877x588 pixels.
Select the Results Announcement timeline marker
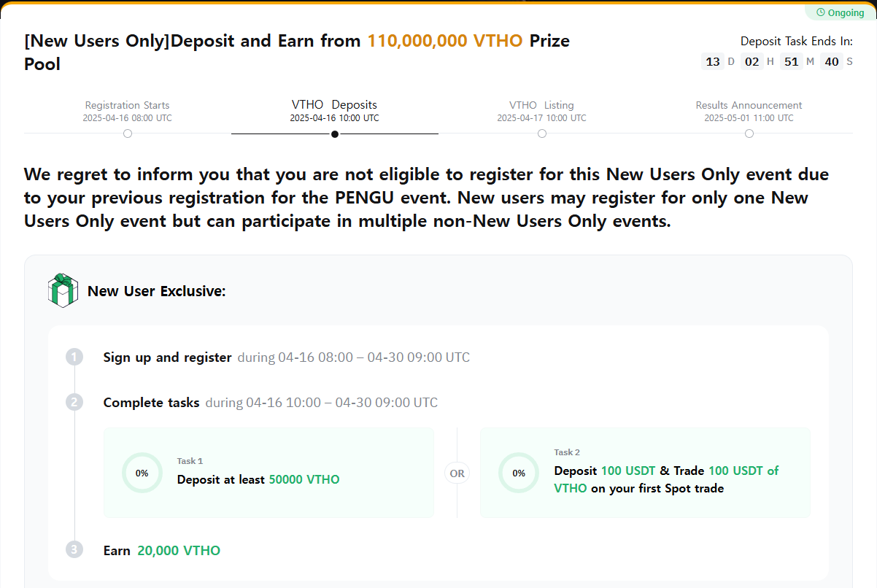(749, 134)
